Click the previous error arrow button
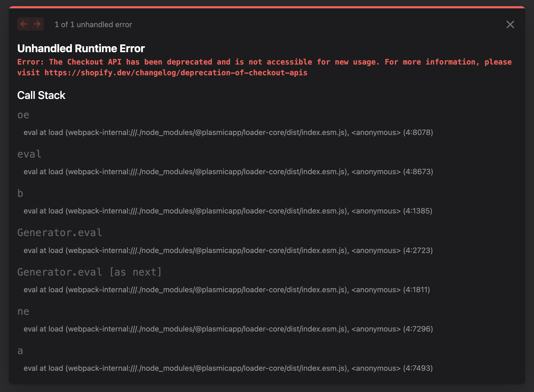534x392 pixels. (24, 24)
